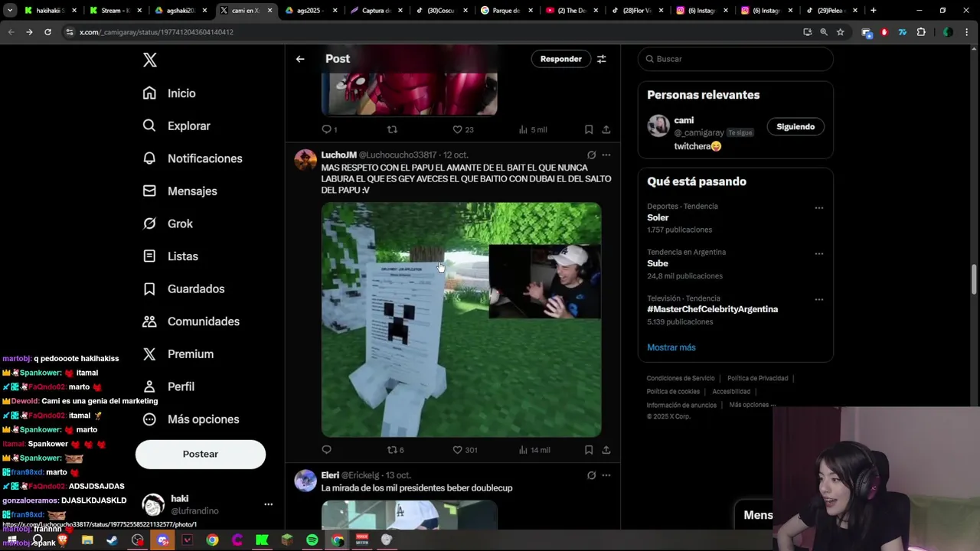Click Siguiendo button for cami
This screenshot has height=551, width=980.
coord(795,127)
